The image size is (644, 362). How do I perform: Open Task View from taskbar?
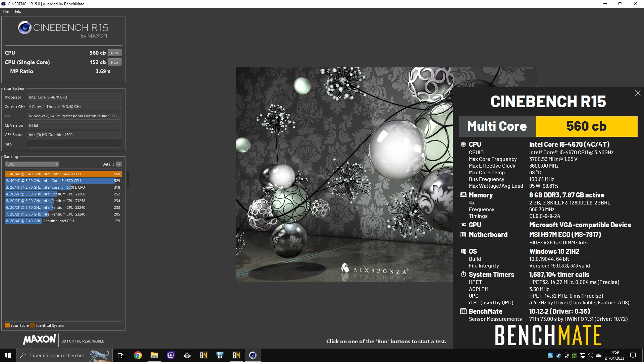[121, 355]
